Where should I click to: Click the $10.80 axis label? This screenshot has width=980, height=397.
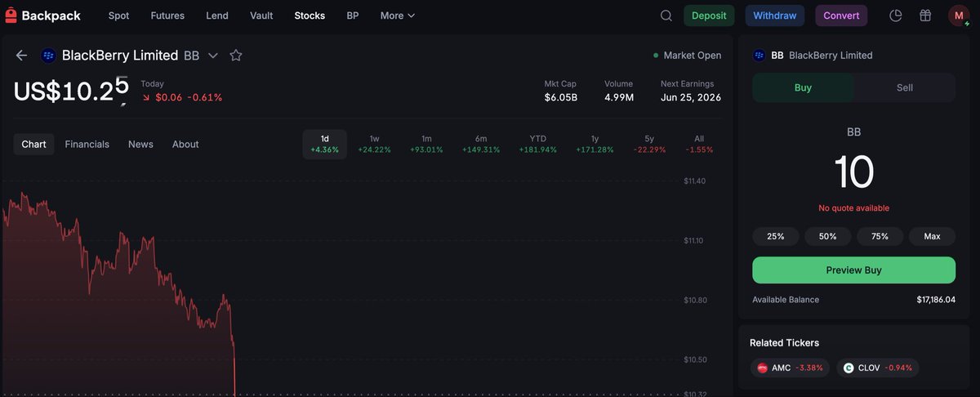point(697,300)
